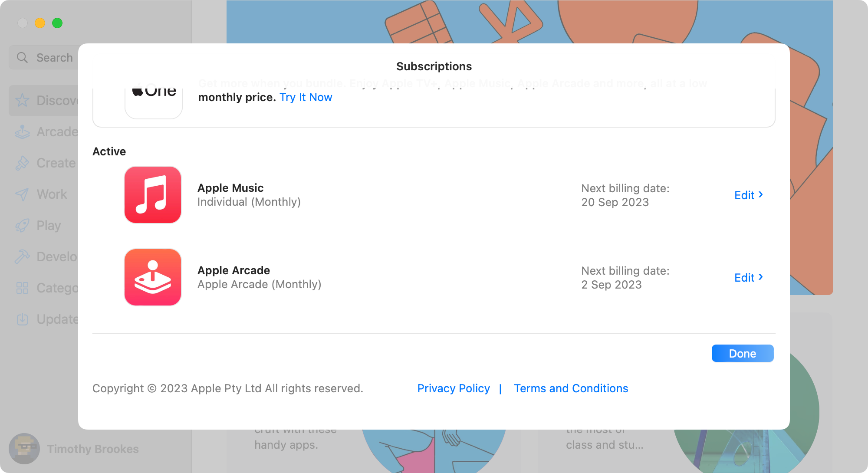Open Updates from the sidebar icon

(x=22, y=319)
